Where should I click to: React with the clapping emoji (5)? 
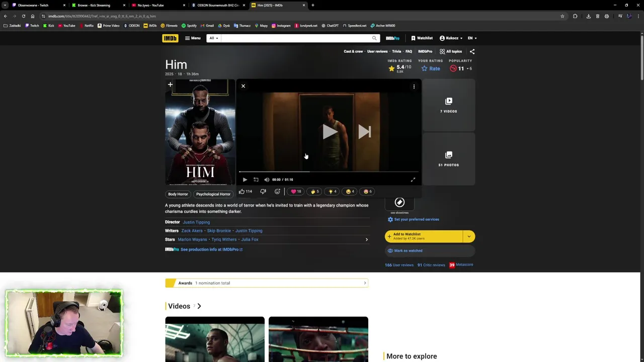(x=314, y=192)
